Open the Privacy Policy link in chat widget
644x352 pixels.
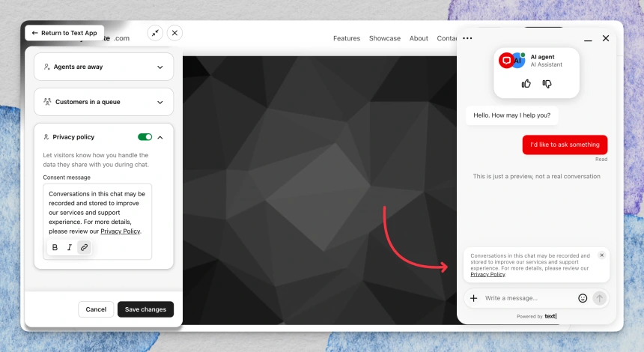pos(487,274)
